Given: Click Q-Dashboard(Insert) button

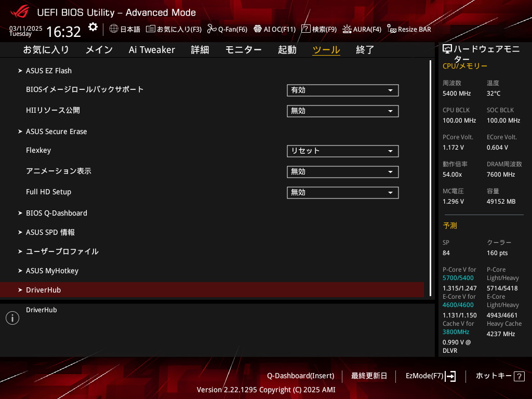Looking at the screenshot, I should point(301,376).
